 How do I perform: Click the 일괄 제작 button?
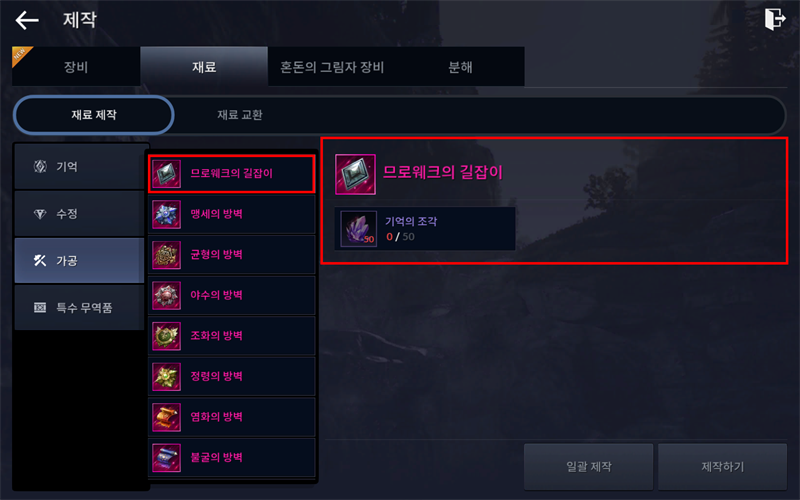[x=588, y=466]
